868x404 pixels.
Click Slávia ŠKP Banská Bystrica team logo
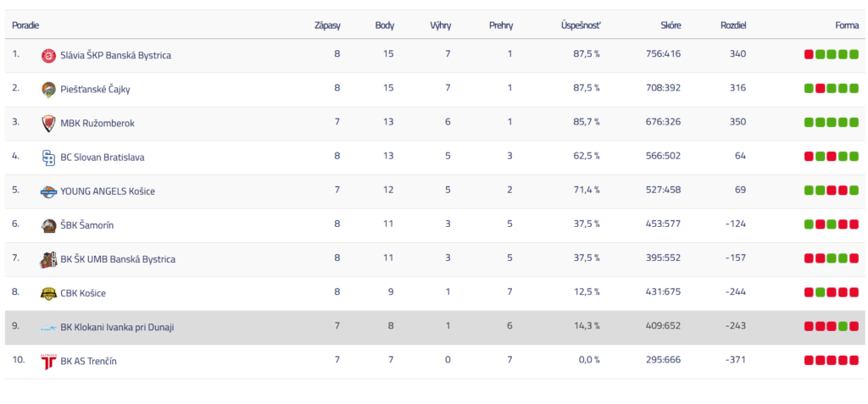[48, 56]
